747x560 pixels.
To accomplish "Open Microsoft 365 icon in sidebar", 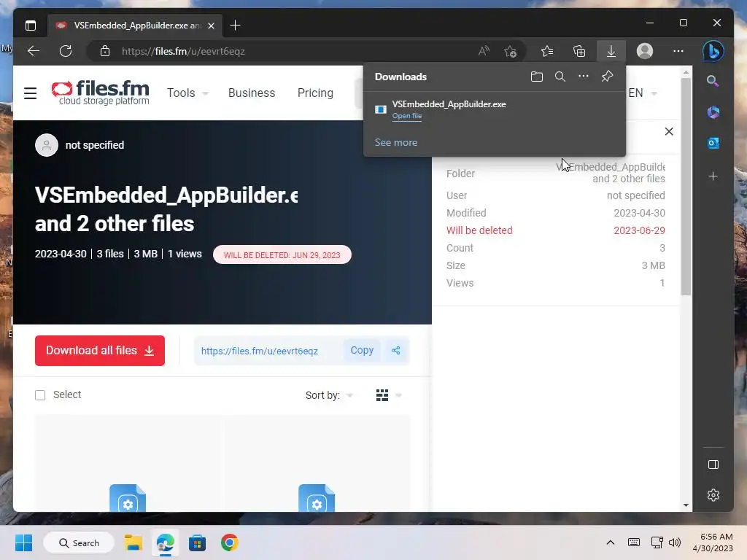I will point(713,112).
